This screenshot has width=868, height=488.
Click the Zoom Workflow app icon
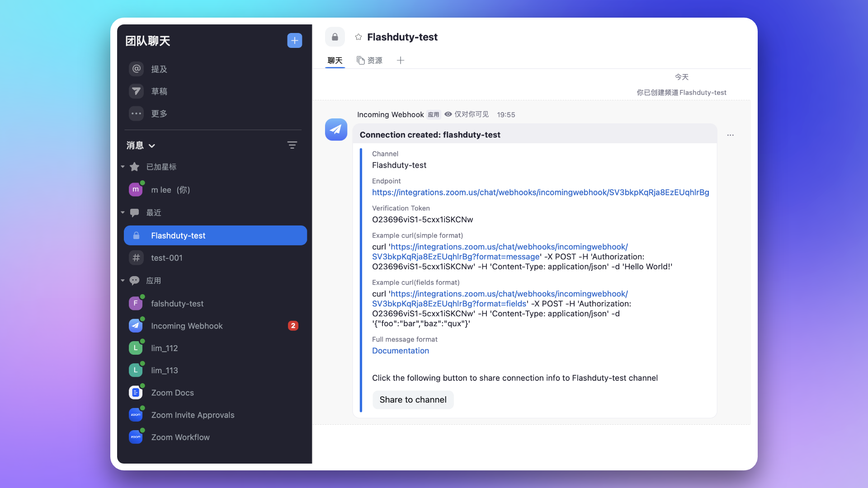[136, 437]
